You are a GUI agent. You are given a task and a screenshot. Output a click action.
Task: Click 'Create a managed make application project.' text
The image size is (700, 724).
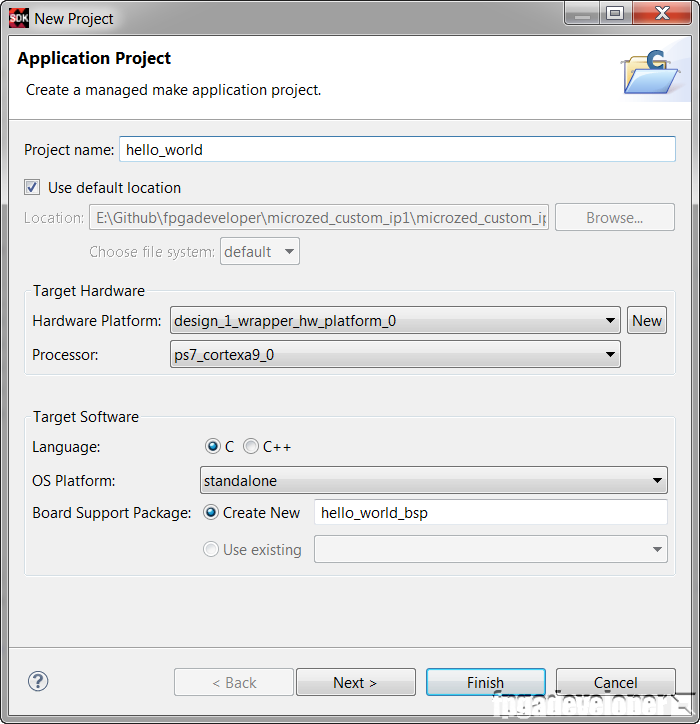click(x=173, y=90)
